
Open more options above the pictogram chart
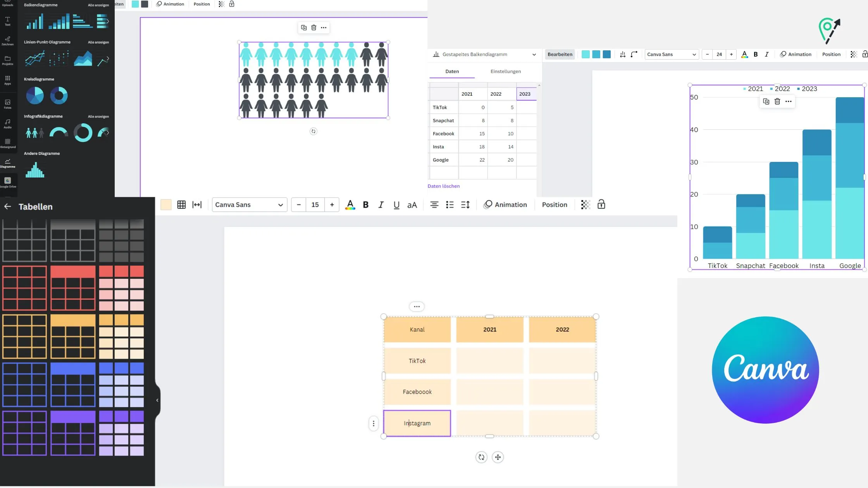pyautogui.click(x=324, y=27)
